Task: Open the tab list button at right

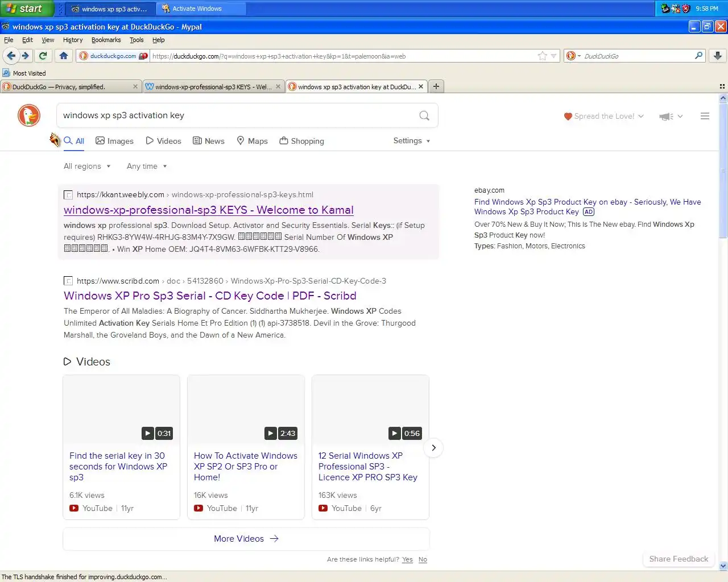Action: pyautogui.click(x=722, y=87)
